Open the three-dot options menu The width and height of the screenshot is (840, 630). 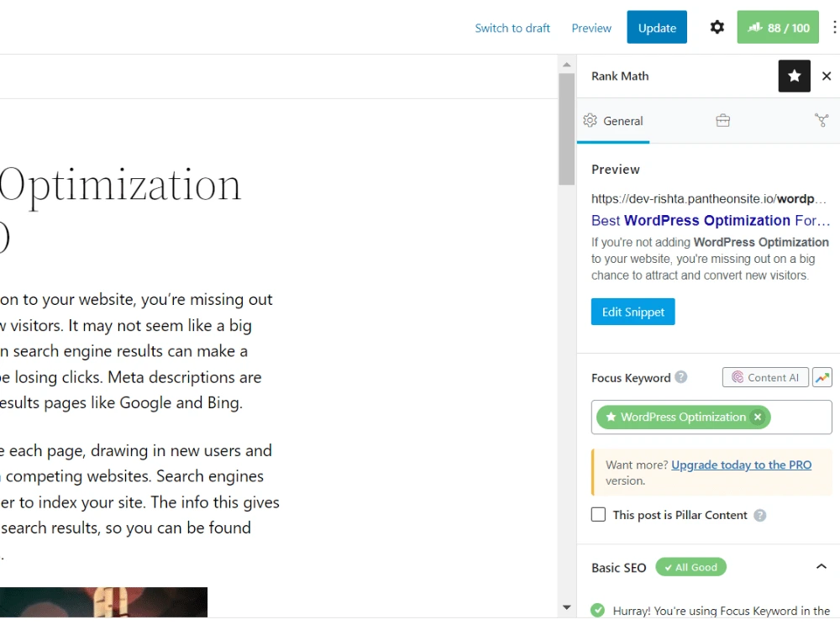pos(834,28)
